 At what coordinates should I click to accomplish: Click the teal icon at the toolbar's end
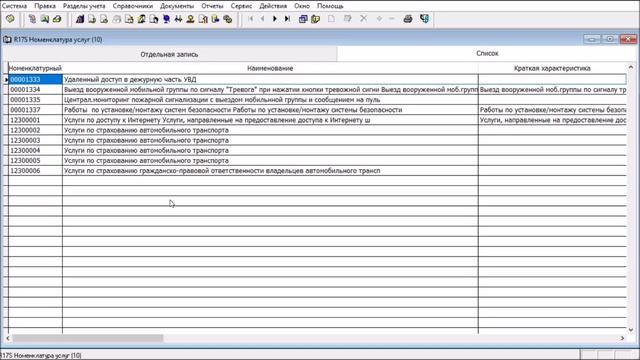tap(424, 19)
